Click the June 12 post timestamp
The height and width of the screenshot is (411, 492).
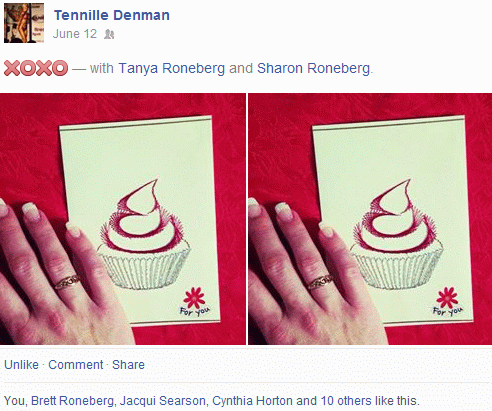pos(75,34)
